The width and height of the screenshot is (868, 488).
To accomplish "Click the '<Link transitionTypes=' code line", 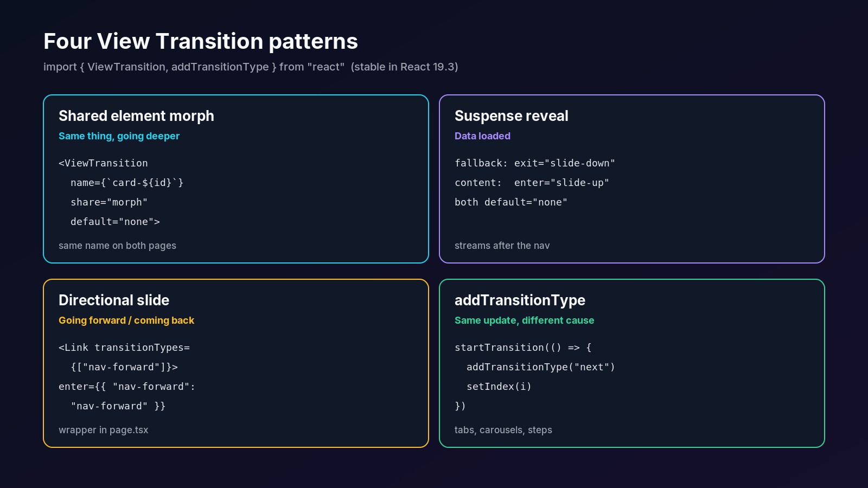I will pos(124,348).
